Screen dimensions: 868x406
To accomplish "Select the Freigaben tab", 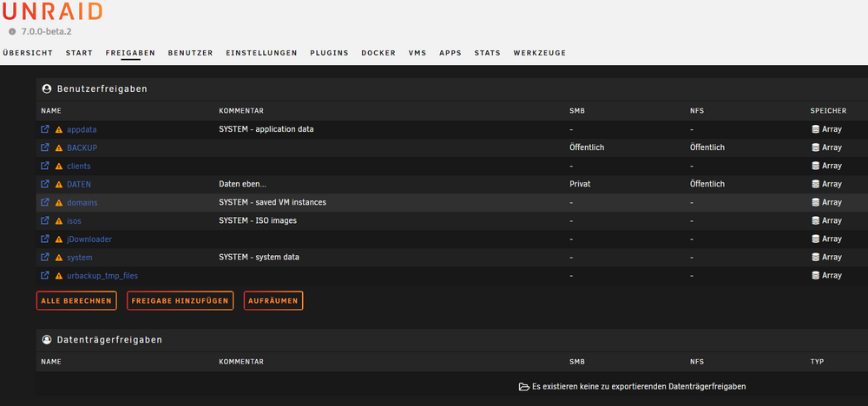I will (x=130, y=53).
